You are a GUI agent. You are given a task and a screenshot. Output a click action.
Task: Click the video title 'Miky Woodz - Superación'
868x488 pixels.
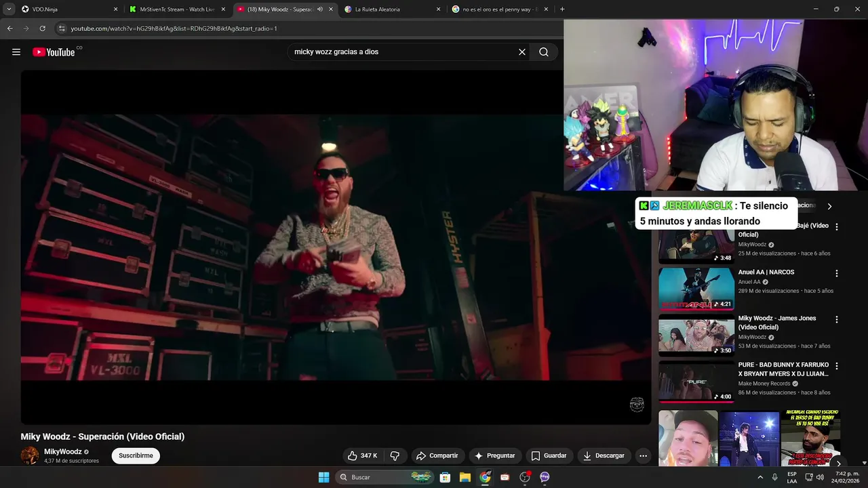coord(102,436)
